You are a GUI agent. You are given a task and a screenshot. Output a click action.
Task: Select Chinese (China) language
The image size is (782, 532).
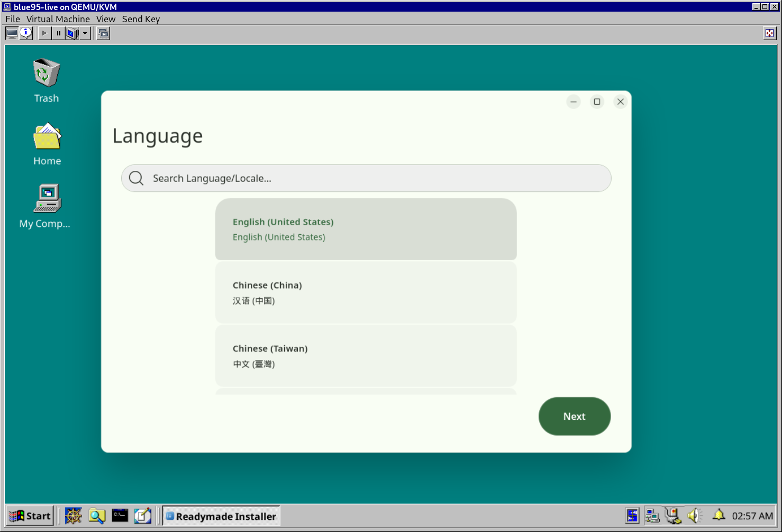click(x=366, y=292)
